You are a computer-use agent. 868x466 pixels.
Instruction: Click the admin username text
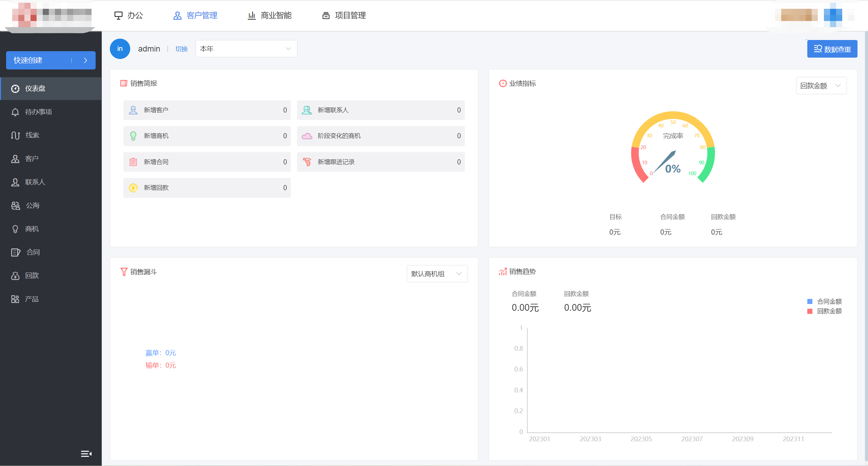coord(149,49)
